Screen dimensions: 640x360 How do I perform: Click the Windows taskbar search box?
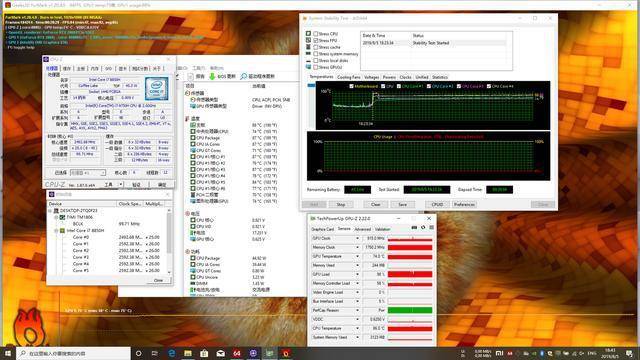[73, 353]
